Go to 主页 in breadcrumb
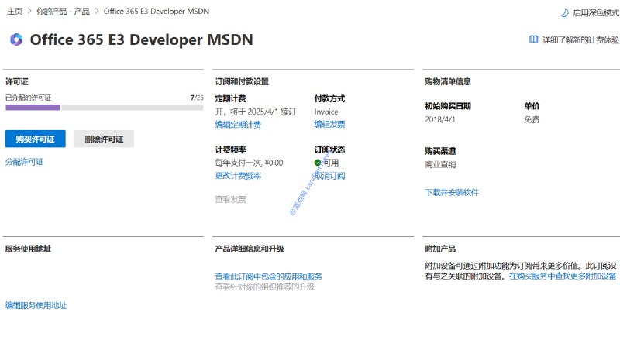Screen dimensions: 620x364 pos(15,12)
